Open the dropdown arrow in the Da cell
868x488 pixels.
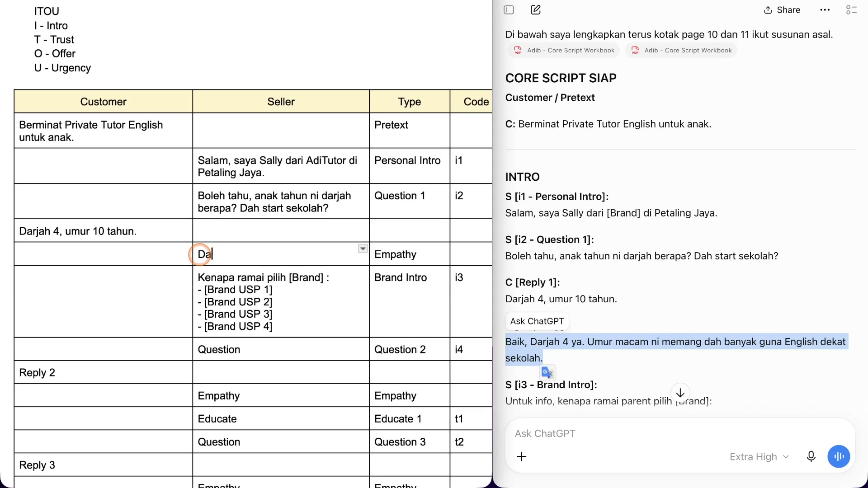point(363,249)
